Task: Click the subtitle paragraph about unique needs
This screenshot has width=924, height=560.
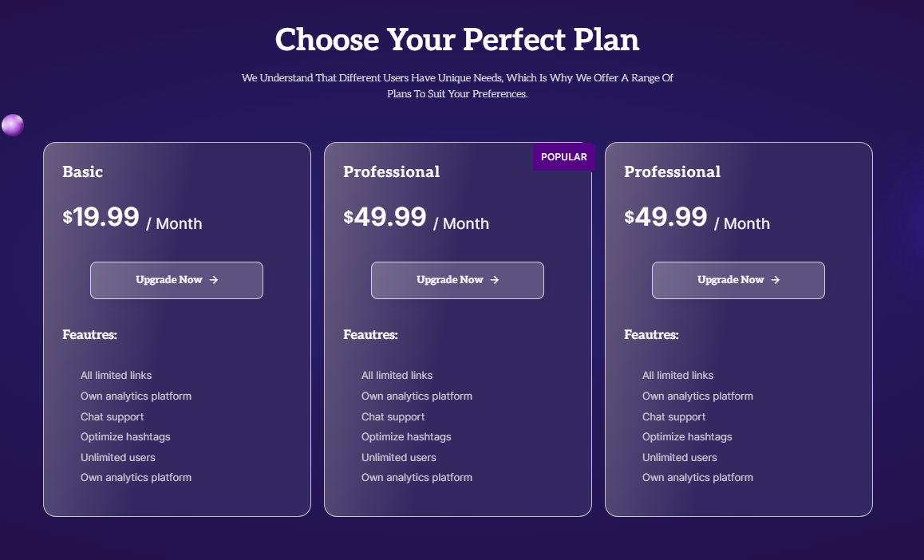Action: pyautogui.click(x=457, y=86)
